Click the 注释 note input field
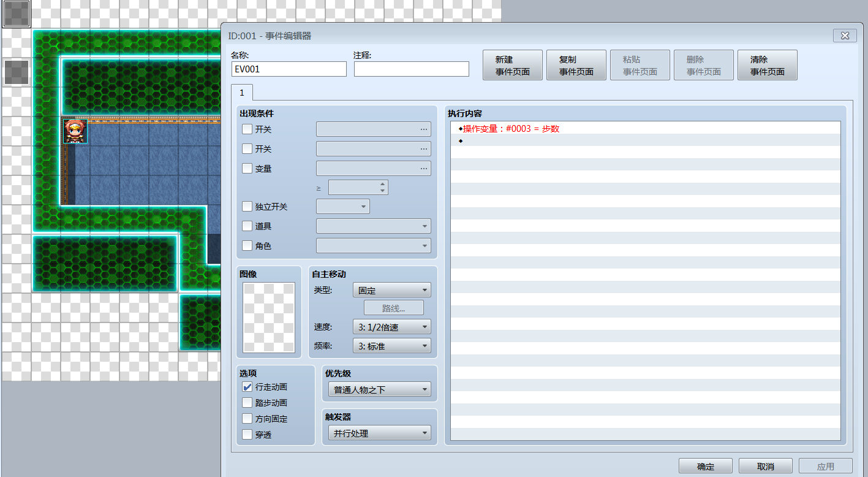 coord(412,69)
